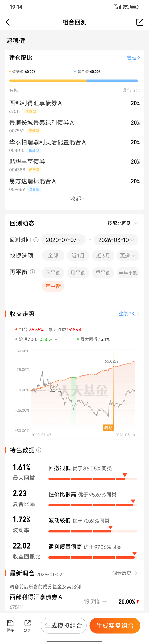Tap the info icon beside 特色数据
This screenshot has width=149, height=644.
(39, 450)
